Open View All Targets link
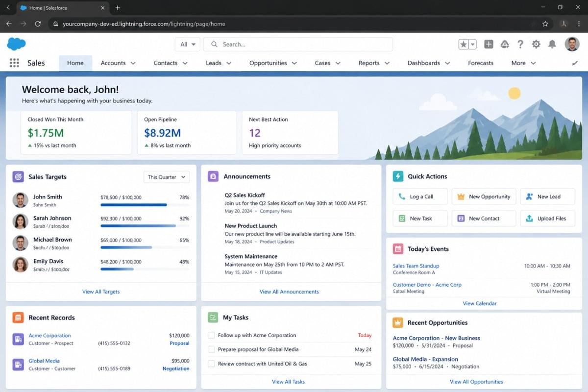This screenshot has height=392, width=588. point(101,292)
